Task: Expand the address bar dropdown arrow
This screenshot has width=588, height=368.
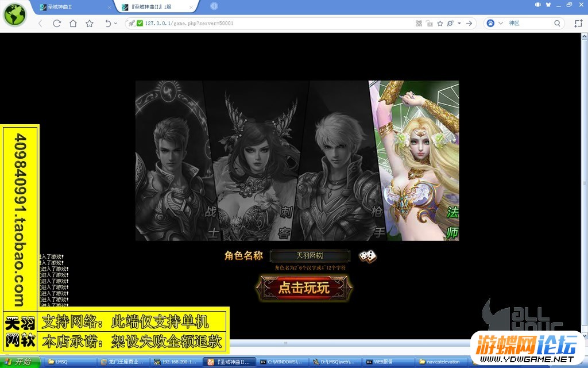Action: click(x=459, y=23)
